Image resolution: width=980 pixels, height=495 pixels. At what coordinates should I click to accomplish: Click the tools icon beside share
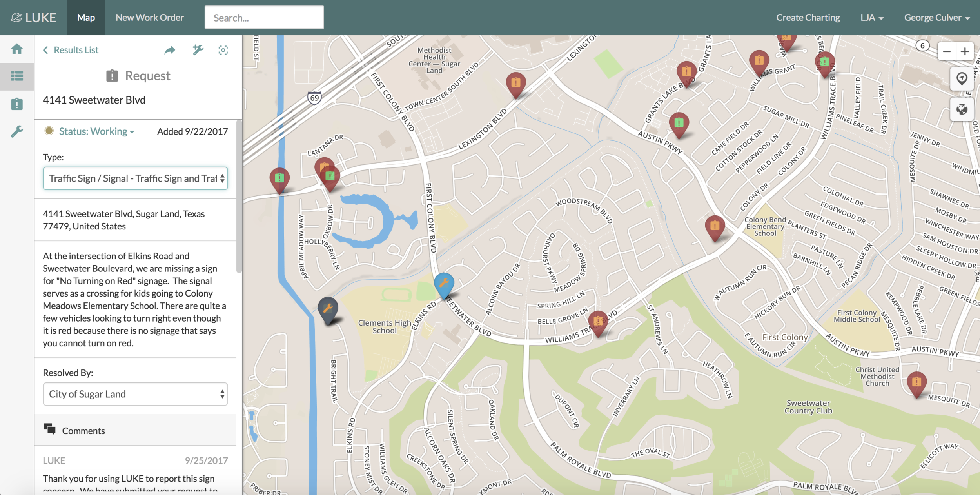click(x=198, y=50)
